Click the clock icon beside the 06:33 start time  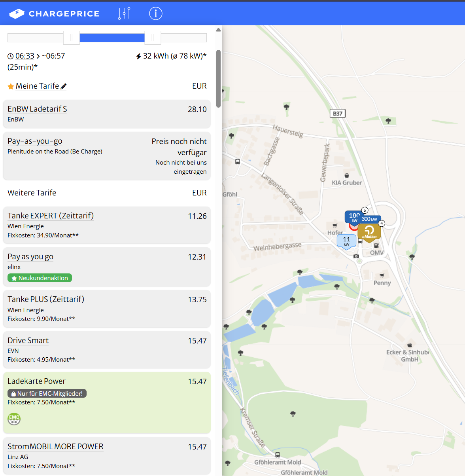[11, 56]
